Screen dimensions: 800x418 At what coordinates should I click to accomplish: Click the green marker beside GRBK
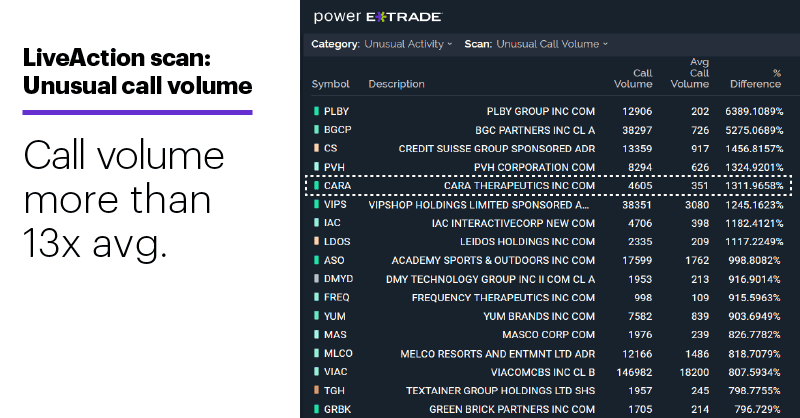point(316,409)
